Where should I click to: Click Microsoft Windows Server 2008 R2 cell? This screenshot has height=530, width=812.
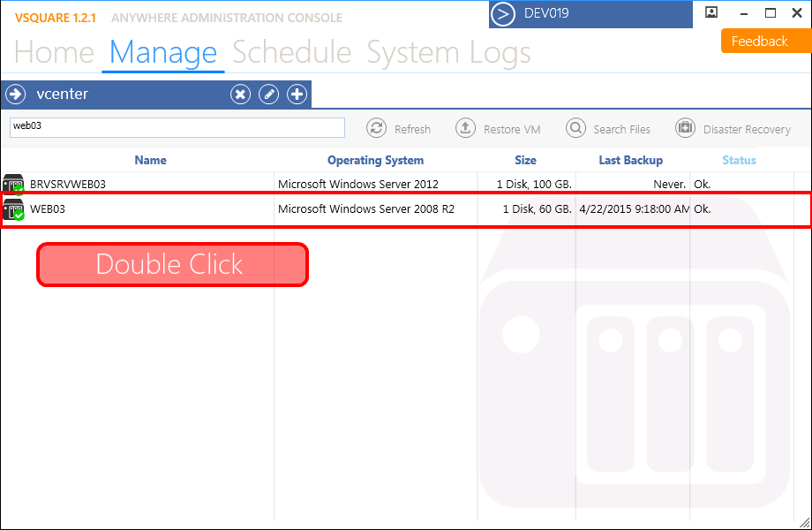point(366,208)
